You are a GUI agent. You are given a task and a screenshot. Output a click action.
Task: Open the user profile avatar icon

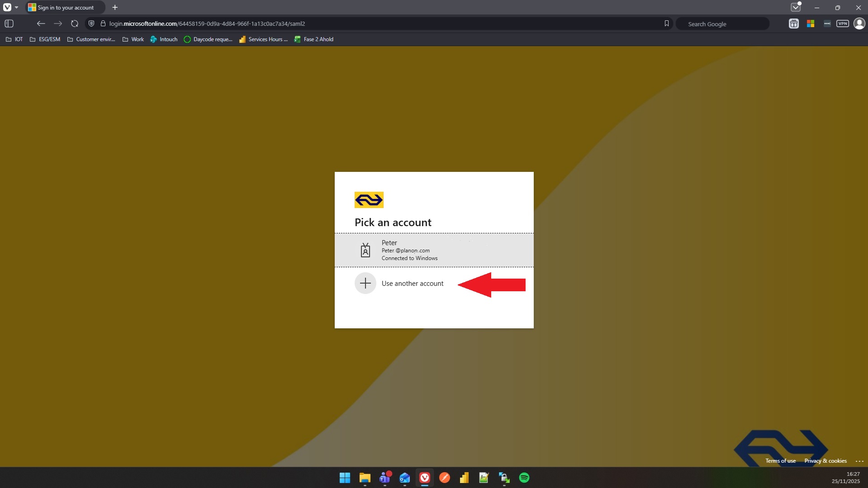859,24
